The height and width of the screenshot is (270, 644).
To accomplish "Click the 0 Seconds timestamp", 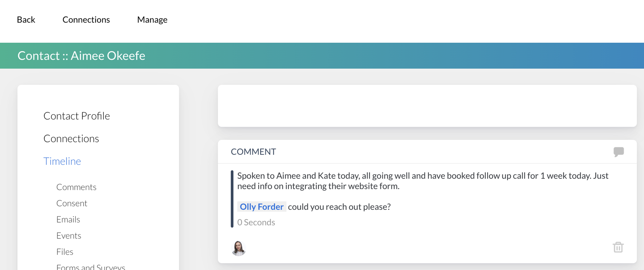I will [256, 222].
